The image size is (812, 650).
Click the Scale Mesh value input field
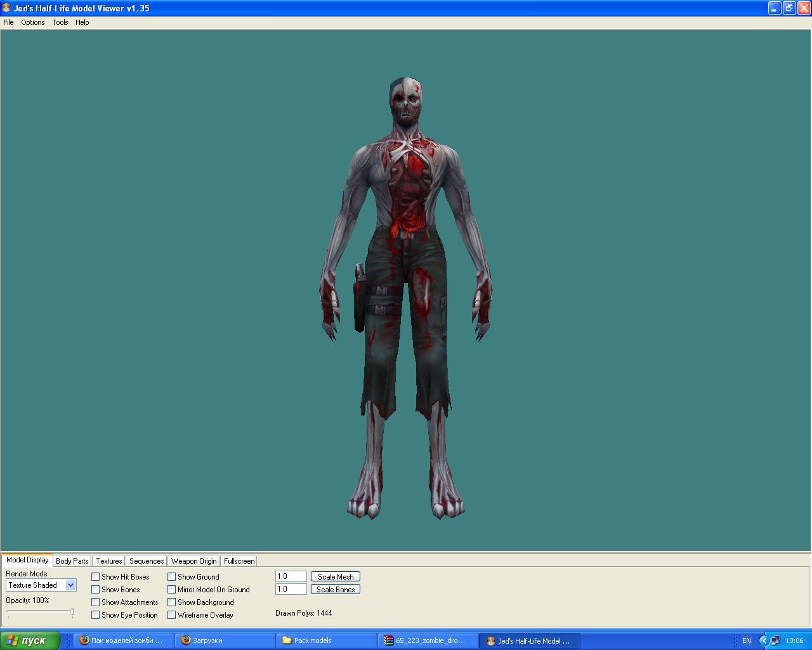[291, 576]
